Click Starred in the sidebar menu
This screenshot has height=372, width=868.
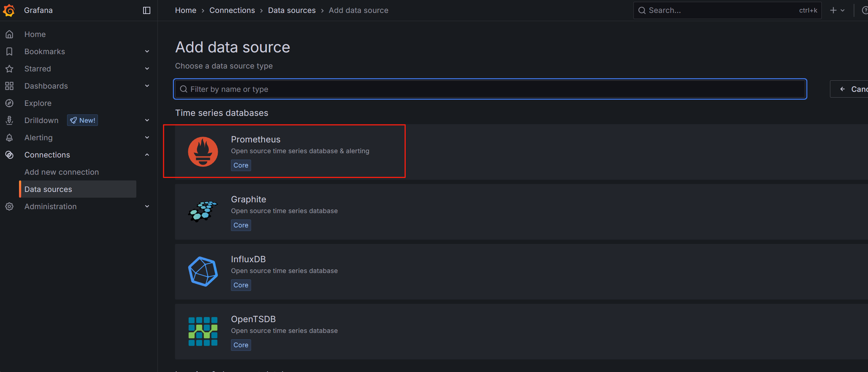click(38, 69)
